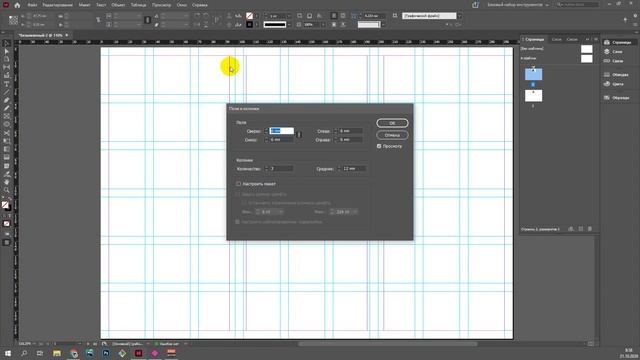Collapse the Pages panel with double arrows
The image size is (640, 360).
tap(588, 39)
